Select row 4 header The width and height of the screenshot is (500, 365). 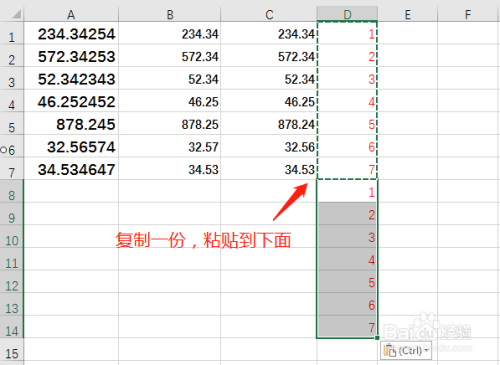pos(12,101)
